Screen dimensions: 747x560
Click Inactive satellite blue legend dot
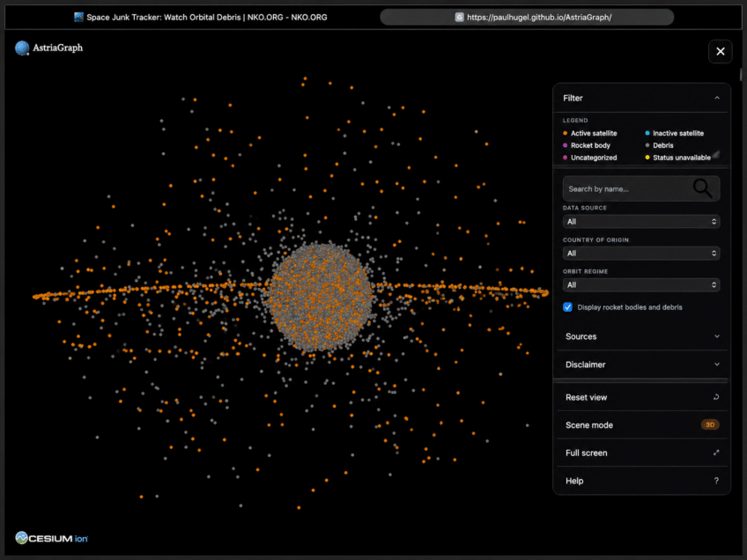pos(647,133)
